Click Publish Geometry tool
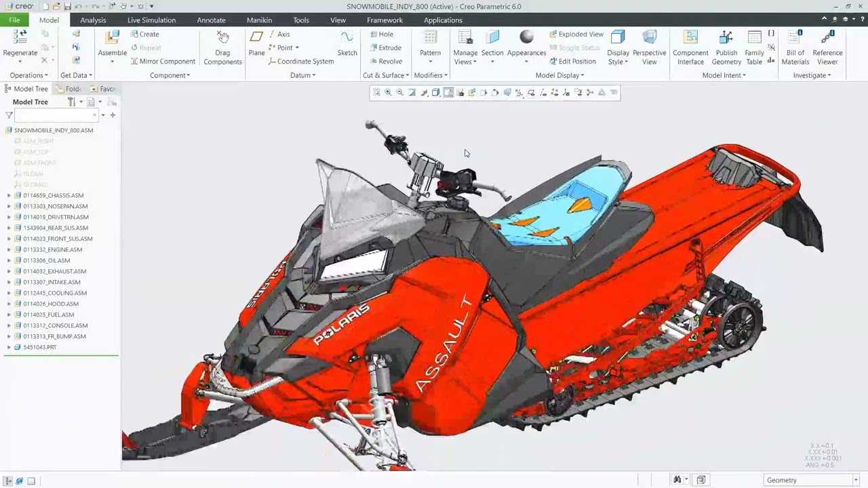 click(726, 47)
